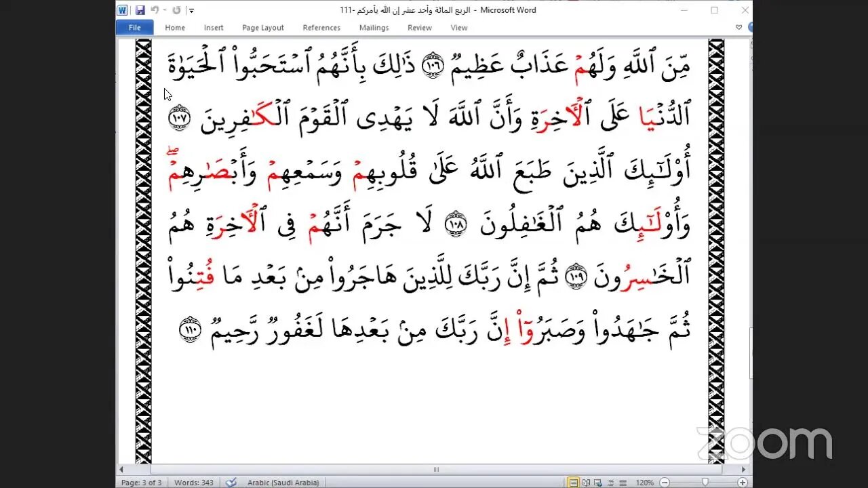Click the zoom slider handle
868x488 pixels.
pyautogui.click(x=706, y=483)
